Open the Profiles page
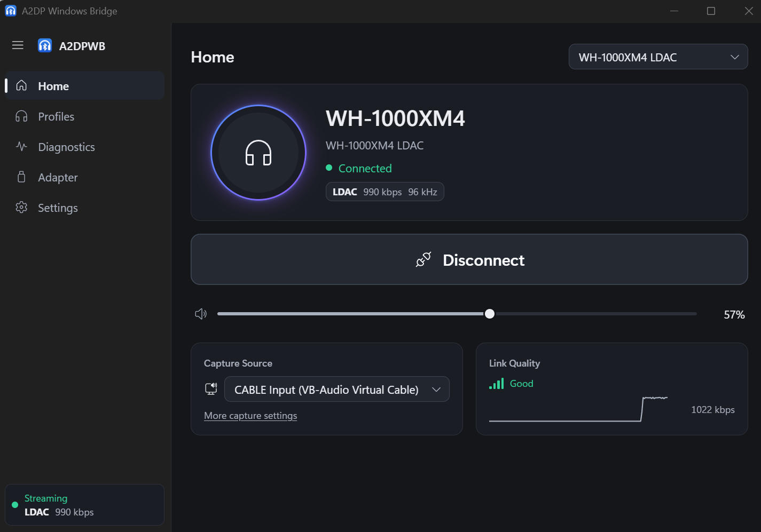Viewport: 761px width, 532px height. point(84,116)
